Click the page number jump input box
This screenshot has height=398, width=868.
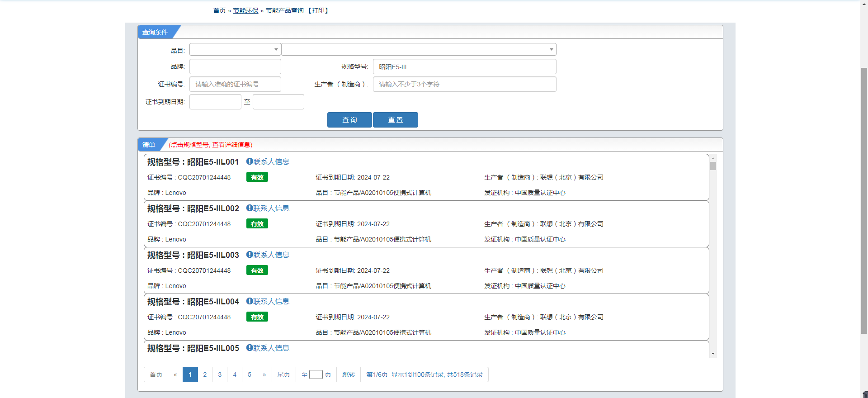point(316,374)
